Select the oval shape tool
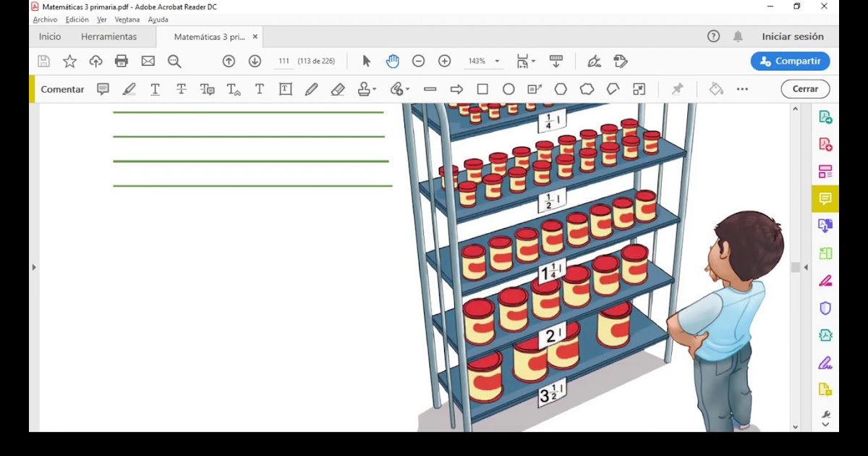The height and width of the screenshot is (456, 868). click(x=509, y=89)
